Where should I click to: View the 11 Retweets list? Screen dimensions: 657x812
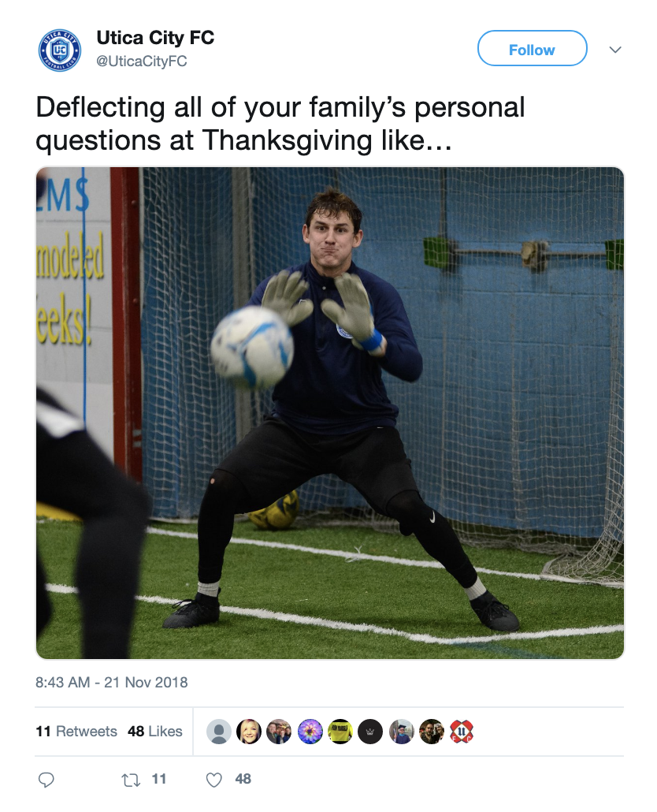76,732
